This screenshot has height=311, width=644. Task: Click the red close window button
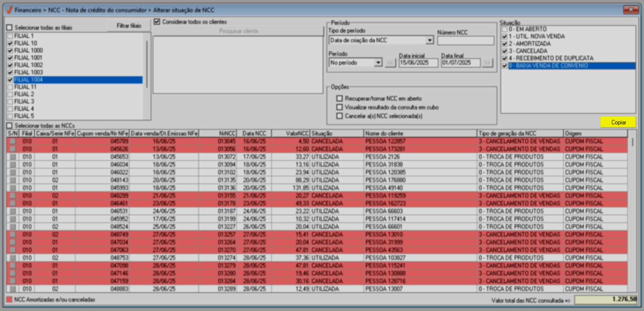pos(631,9)
